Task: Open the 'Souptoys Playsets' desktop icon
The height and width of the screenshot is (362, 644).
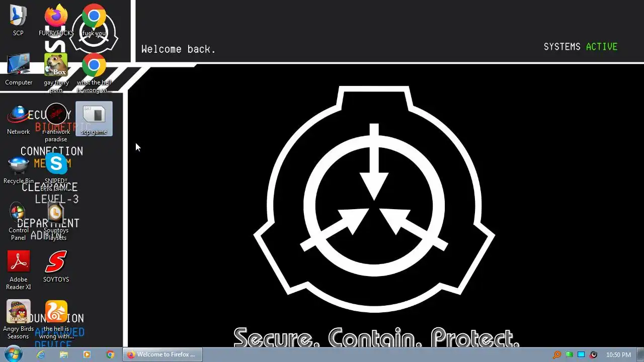Action: (x=56, y=221)
